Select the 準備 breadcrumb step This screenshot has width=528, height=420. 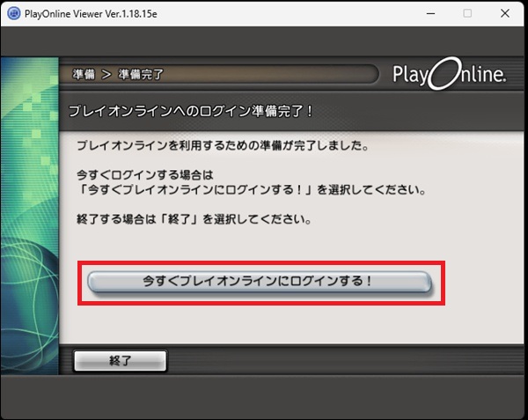[84, 76]
